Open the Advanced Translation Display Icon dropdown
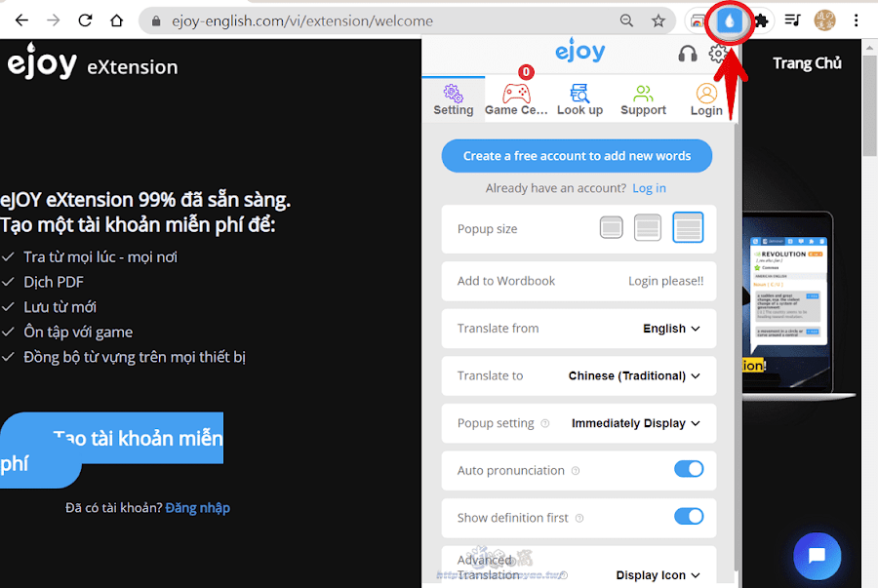878x588 pixels. (658, 575)
